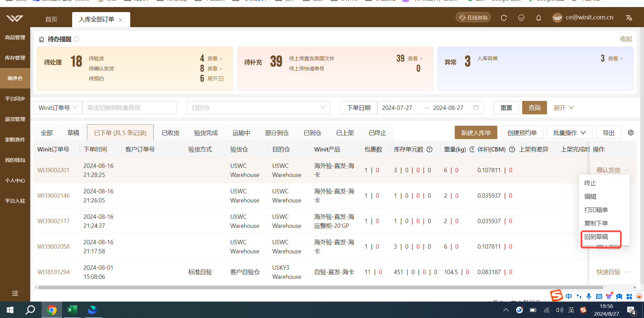
Task: Close the 入库全部订单 tab
Action: (x=120, y=20)
